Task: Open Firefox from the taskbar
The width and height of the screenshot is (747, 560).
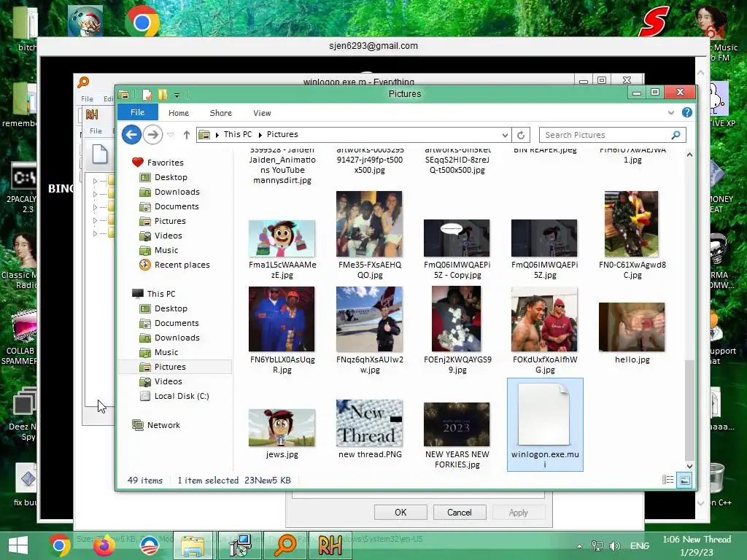Action: click(104, 545)
